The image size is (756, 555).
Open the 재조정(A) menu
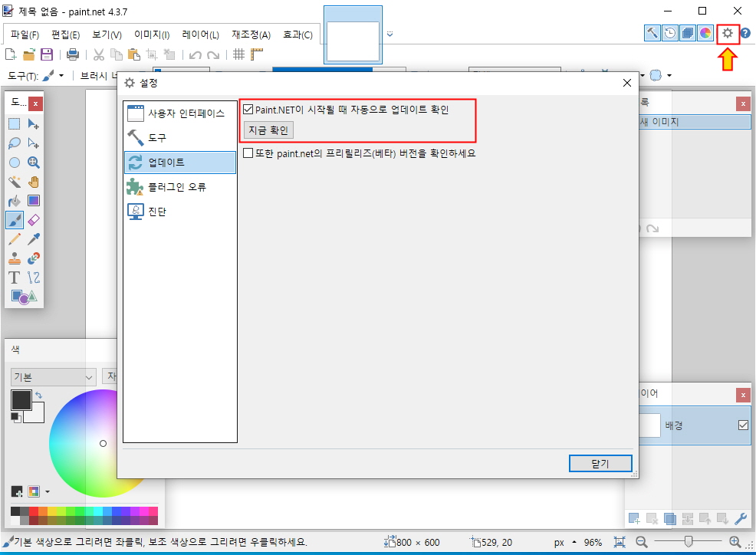click(251, 34)
